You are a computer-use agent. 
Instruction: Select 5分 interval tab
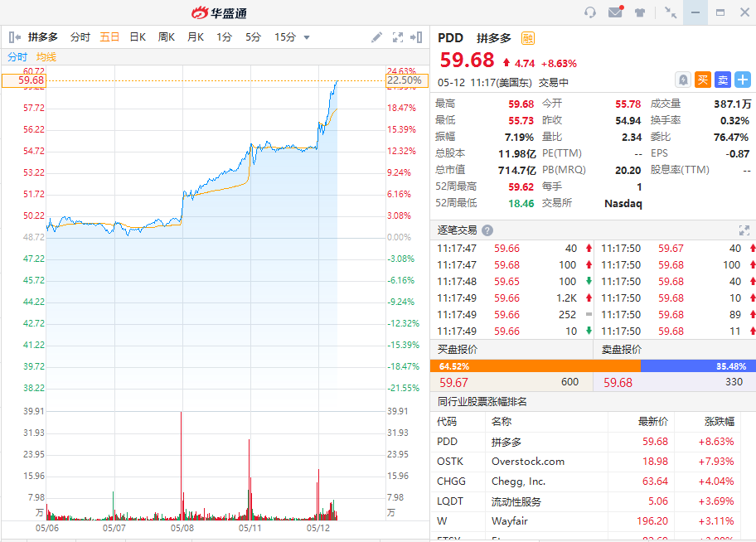click(253, 37)
